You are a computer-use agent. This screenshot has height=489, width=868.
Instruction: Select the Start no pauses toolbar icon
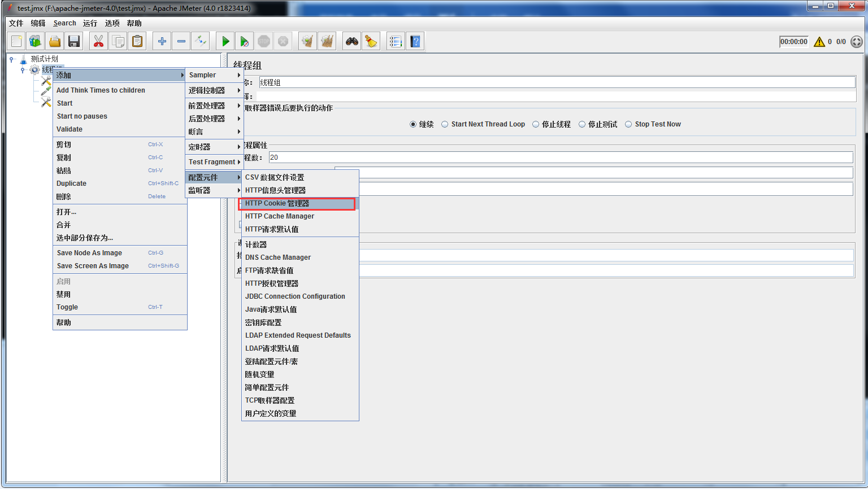pyautogui.click(x=244, y=41)
